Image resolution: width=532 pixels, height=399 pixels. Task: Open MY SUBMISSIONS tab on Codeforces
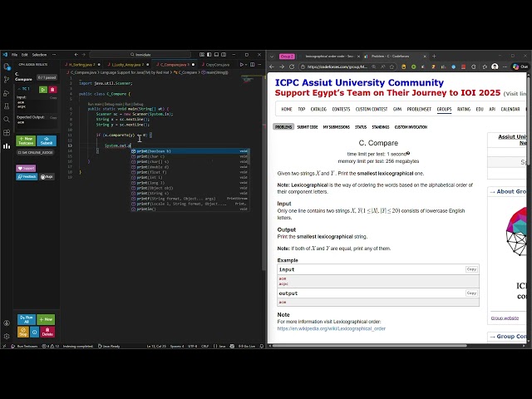[336, 127]
